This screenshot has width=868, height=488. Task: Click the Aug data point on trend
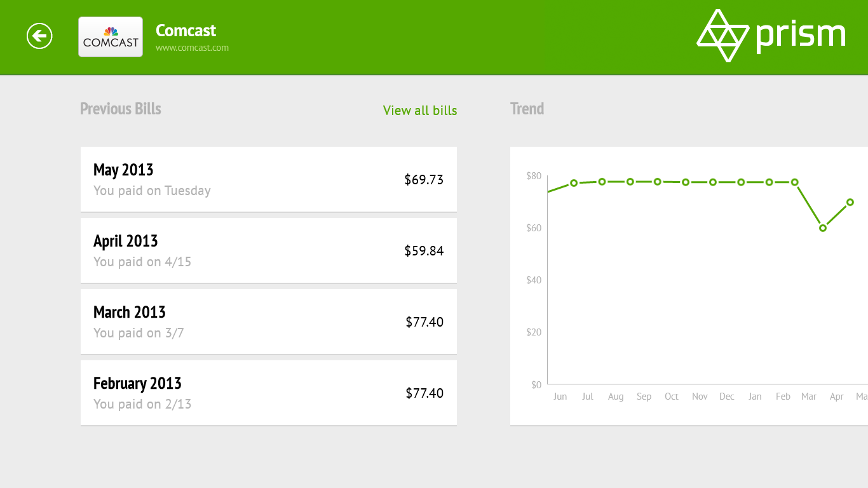602,182
